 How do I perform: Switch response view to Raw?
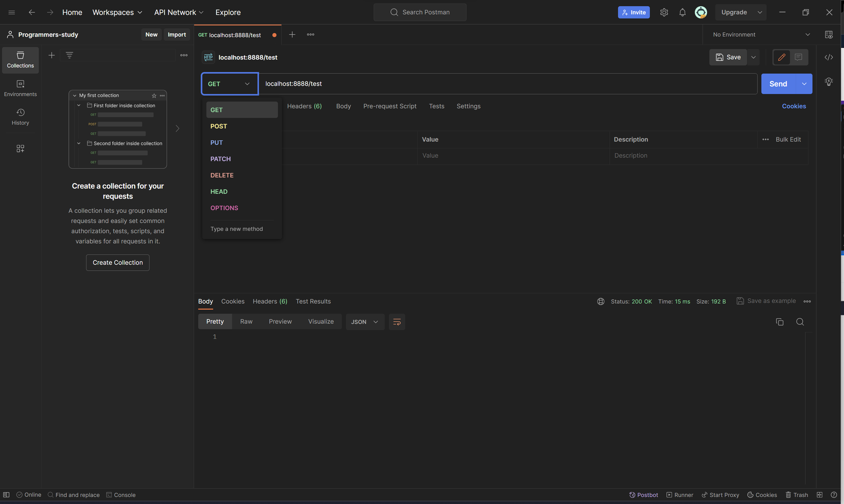[x=246, y=321]
